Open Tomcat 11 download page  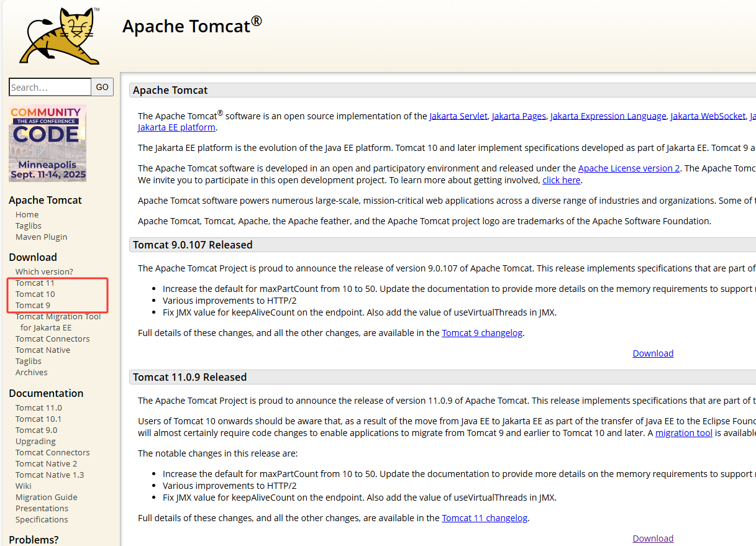[35, 283]
